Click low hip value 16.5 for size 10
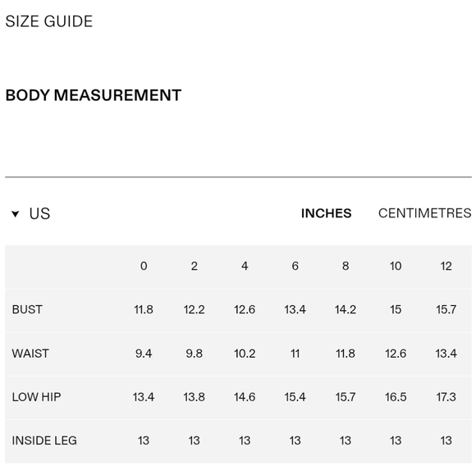This screenshot has height=475, width=476. click(x=396, y=397)
